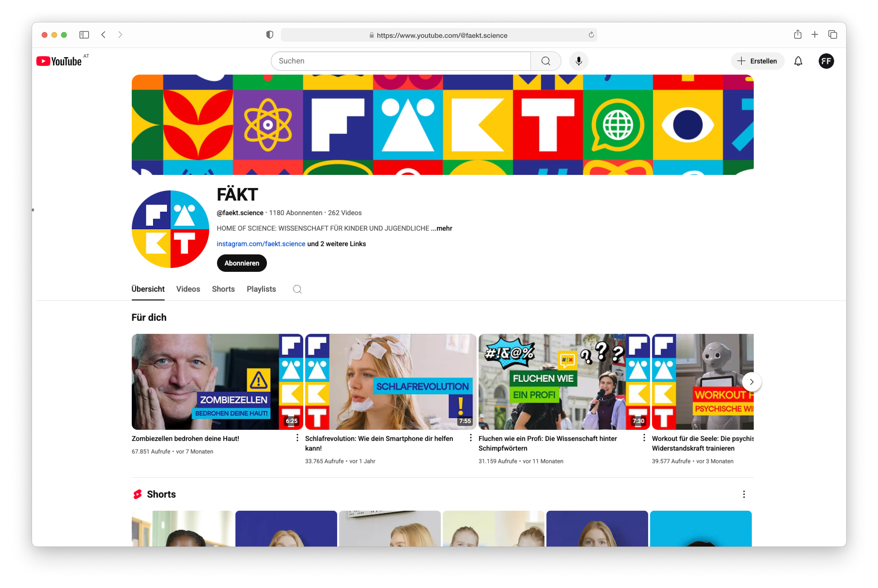Click the YouTube logo home icon
Screen dimensions: 878x588
(x=59, y=61)
